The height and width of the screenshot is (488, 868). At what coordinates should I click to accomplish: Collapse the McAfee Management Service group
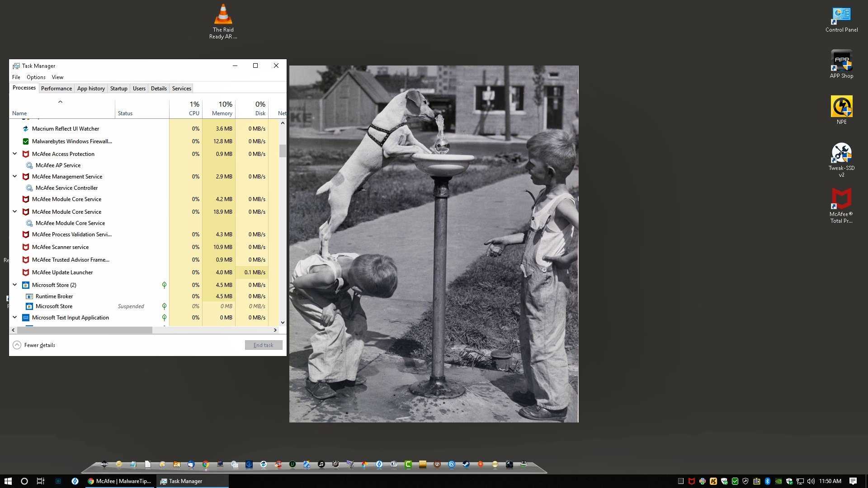click(x=14, y=177)
